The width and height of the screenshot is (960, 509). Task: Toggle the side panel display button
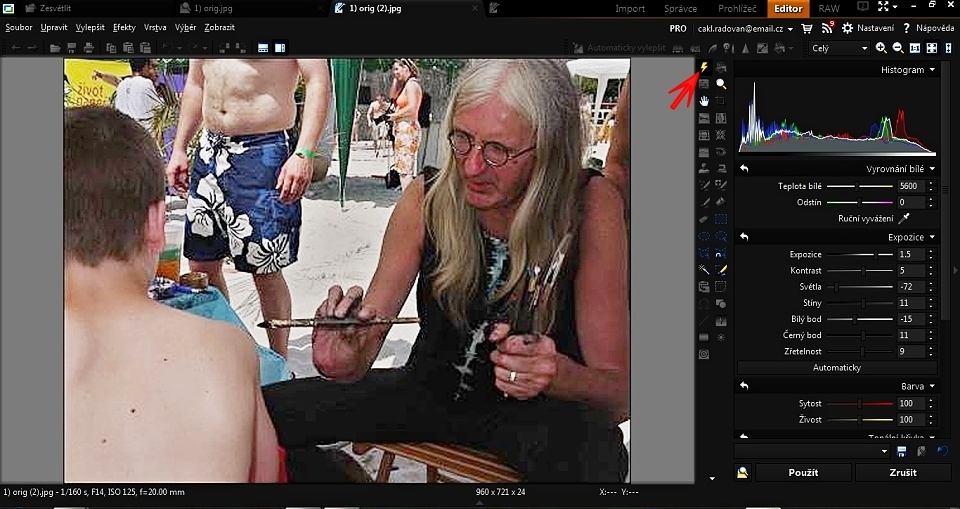pos(280,48)
